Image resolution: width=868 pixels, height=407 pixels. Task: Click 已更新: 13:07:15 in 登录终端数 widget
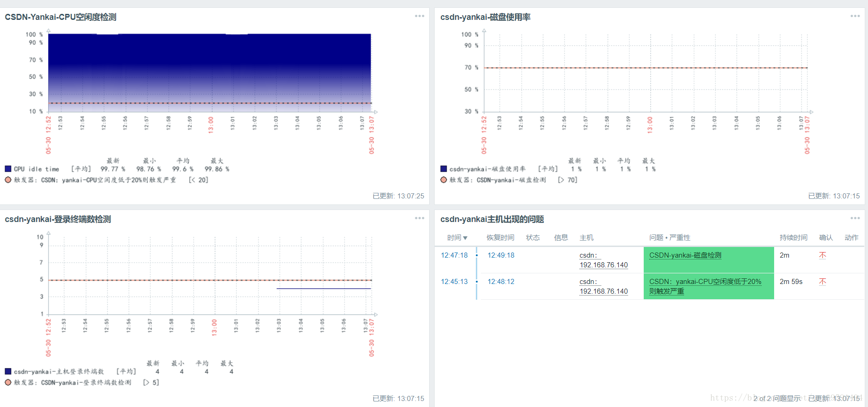coord(398,399)
